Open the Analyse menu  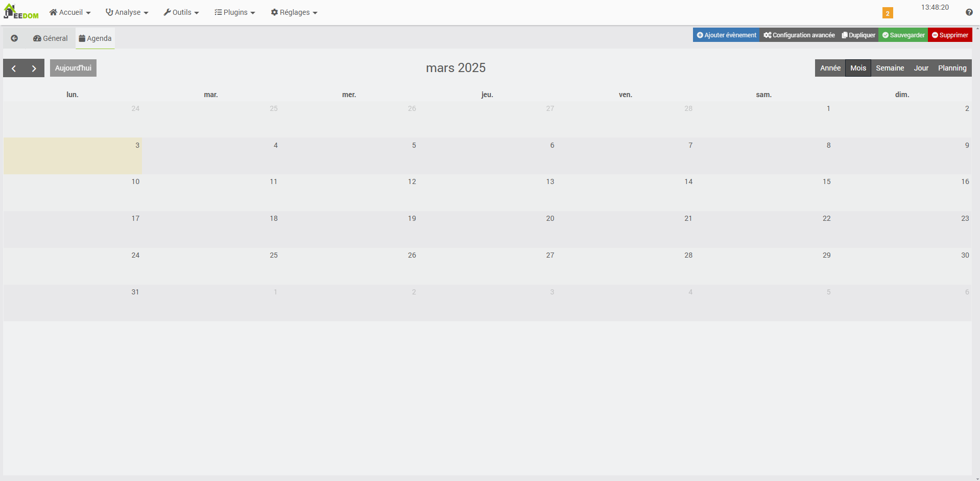coord(127,12)
